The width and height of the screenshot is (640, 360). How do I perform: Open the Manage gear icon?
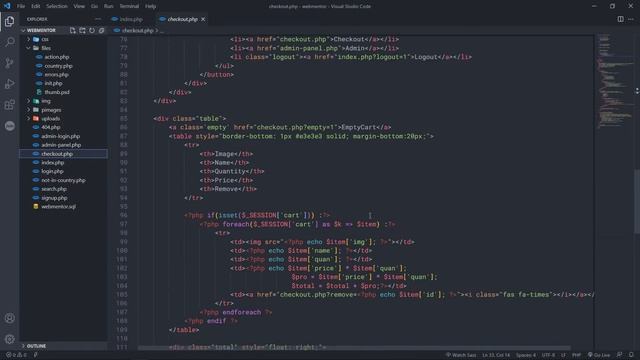point(10,339)
